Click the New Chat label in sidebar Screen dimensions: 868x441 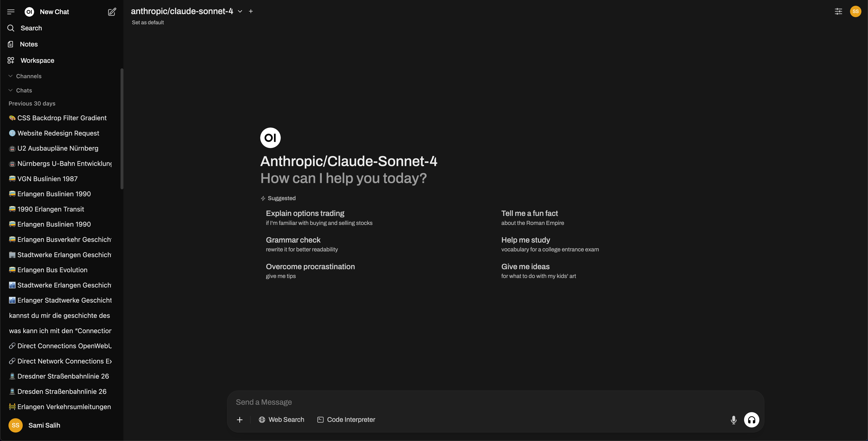pos(54,12)
